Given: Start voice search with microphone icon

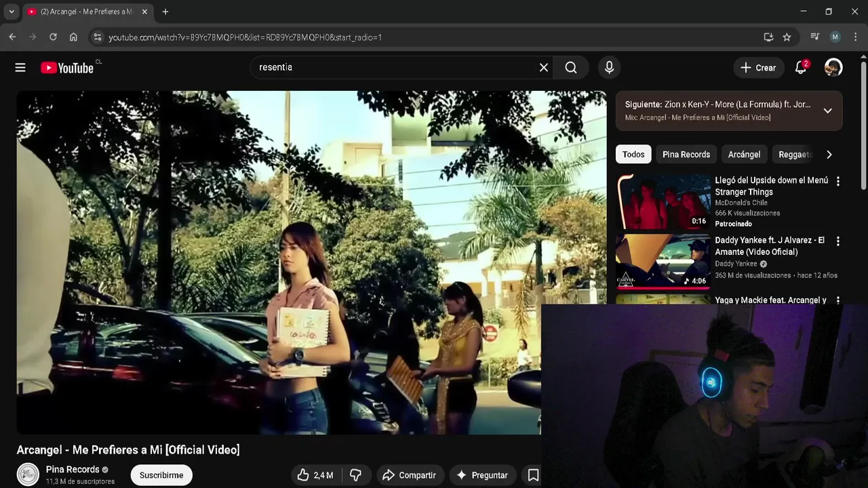Looking at the screenshot, I should click(609, 68).
